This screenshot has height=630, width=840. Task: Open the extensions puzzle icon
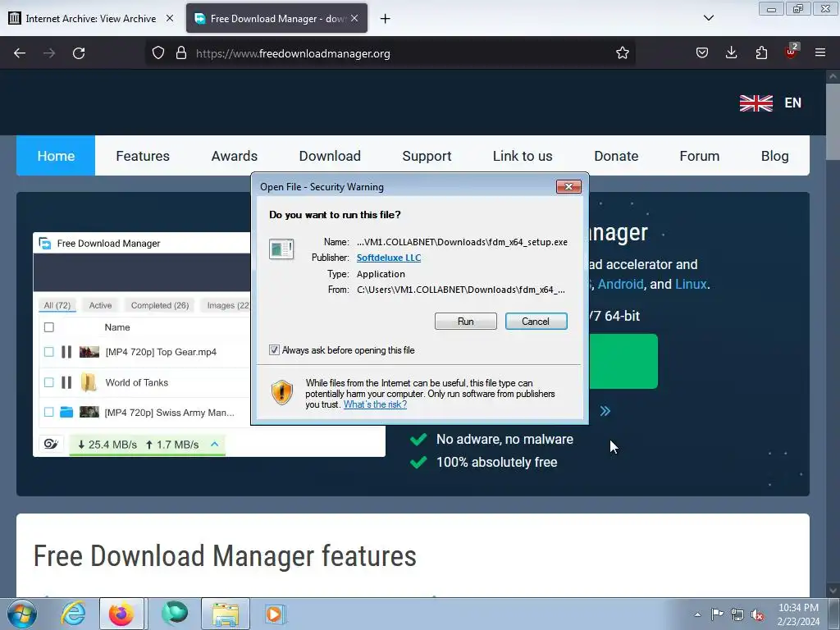click(761, 52)
